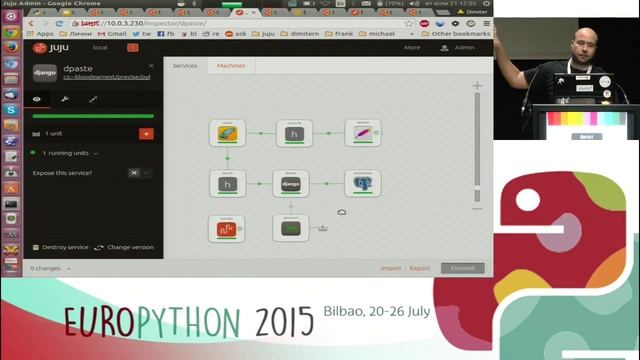This screenshot has height=360, width=640.
Task: Select the active Juju Chrome tab
Action: (245, 13)
